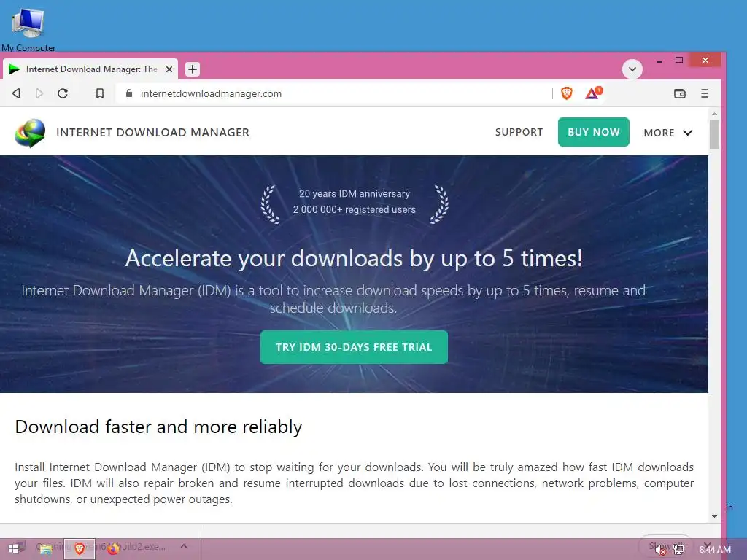Screen dimensions: 747x560
Task: Open the tab search dropdown chevron
Action: click(x=632, y=69)
